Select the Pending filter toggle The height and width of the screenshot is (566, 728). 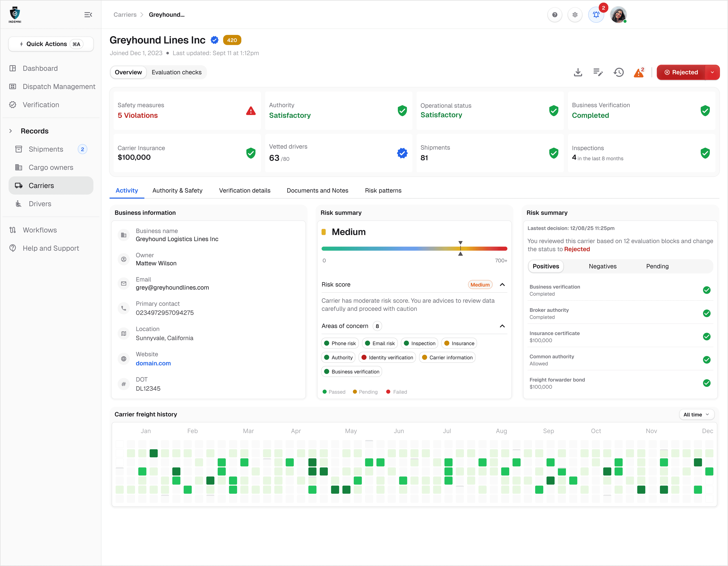click(657, 266)
